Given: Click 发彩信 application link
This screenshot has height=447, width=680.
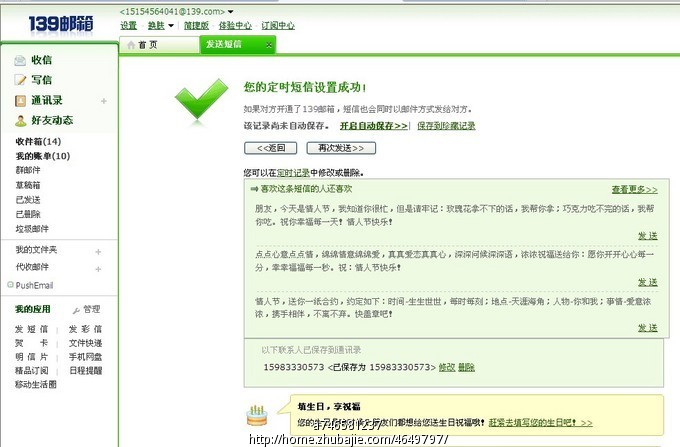Looking at the screenshot, I should [85, 330].
